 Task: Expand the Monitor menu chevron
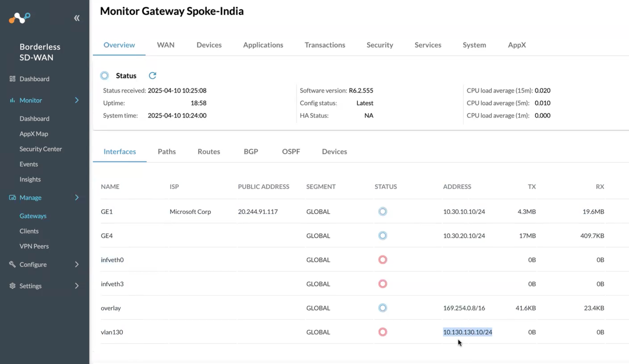point(77,100)
